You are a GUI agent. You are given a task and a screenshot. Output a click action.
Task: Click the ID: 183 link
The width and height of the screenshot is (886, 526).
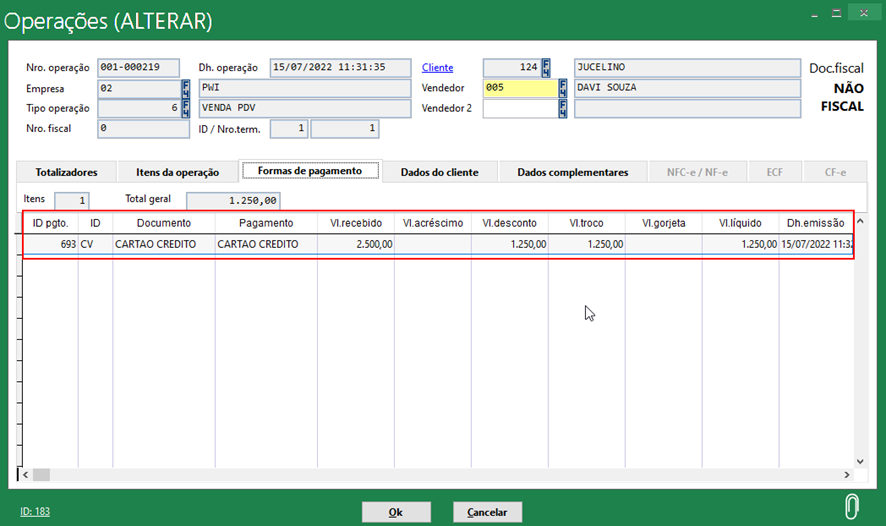point(35,512)
